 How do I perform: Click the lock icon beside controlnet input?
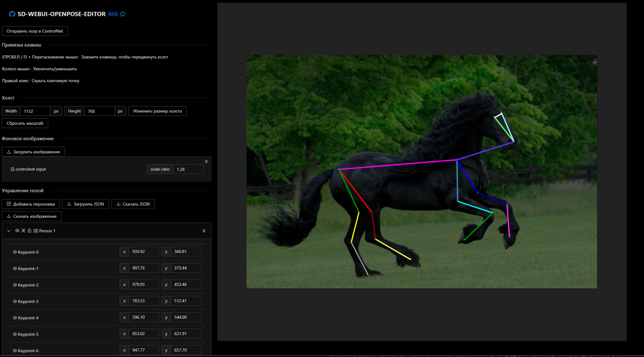[x=12, y=169]
